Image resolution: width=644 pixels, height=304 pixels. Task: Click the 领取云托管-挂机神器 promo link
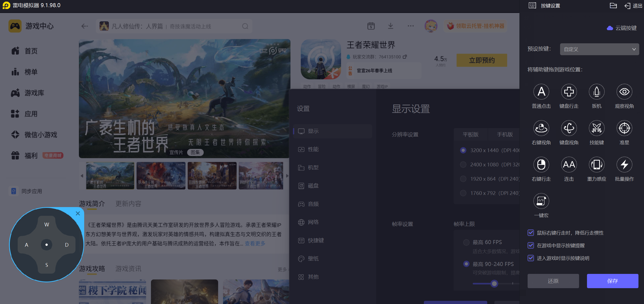475,26
